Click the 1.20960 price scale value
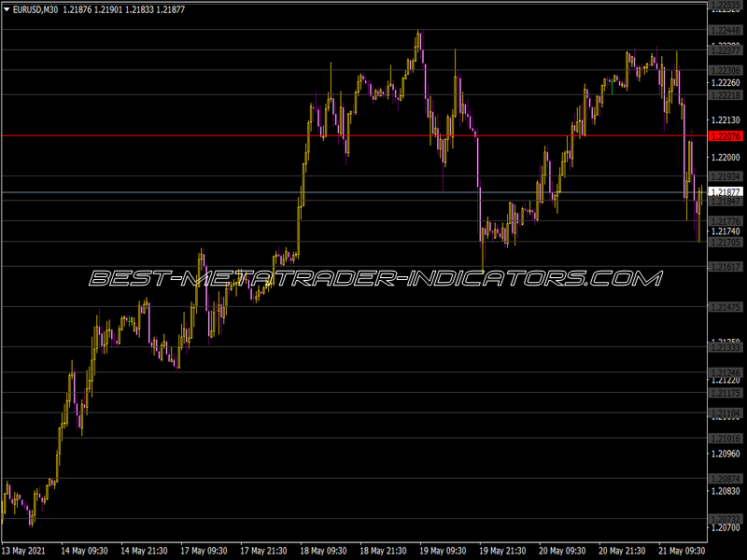 (x=726, y=454)
